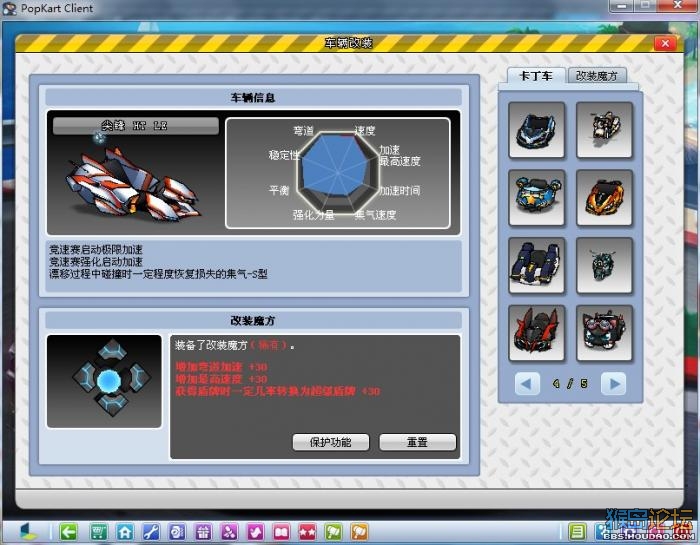Click the PopKart Client title bar icon

point(9,8)
